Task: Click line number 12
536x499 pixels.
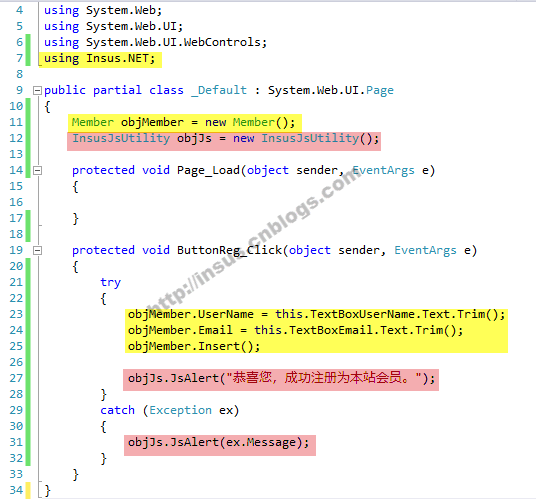Action: 16,138
